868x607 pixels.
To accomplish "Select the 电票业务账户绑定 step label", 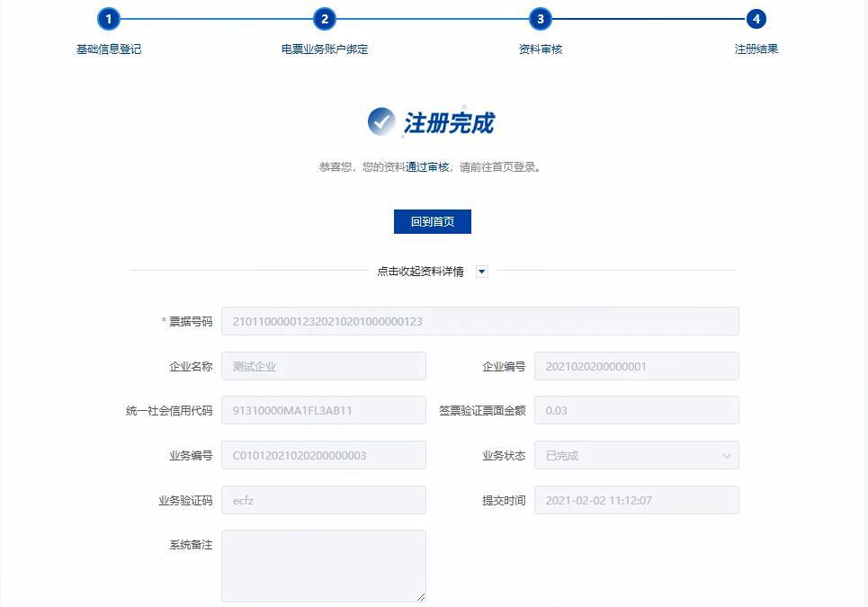I will pos(324,49).
